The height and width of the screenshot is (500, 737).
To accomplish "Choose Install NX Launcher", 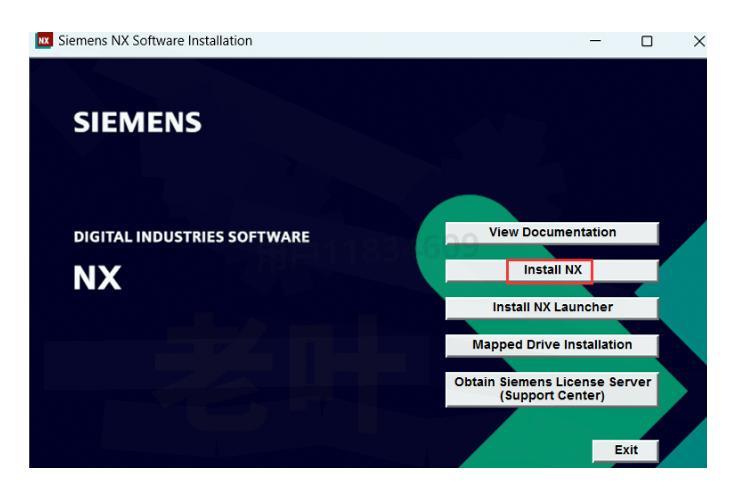I will (x=552, y=308).
